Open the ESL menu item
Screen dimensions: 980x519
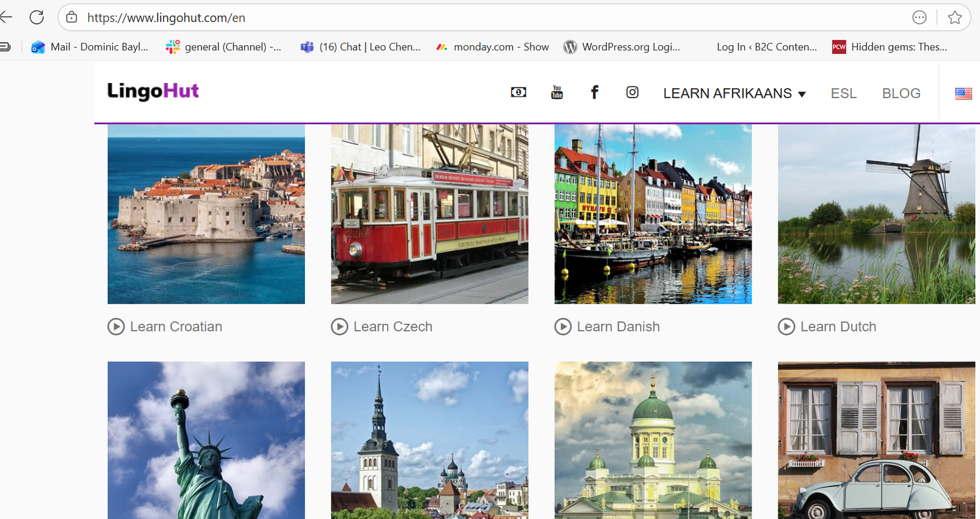click(843, 94)
